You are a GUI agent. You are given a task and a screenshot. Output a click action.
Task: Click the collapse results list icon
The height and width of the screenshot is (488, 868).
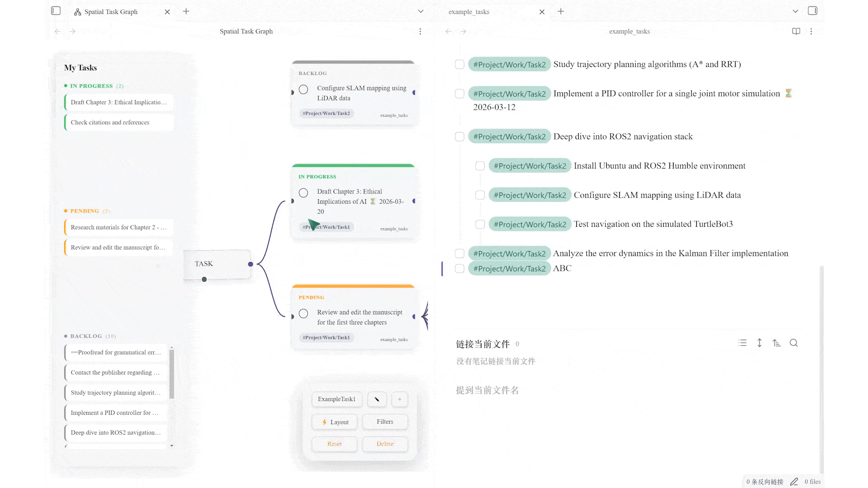coord(742,343)
